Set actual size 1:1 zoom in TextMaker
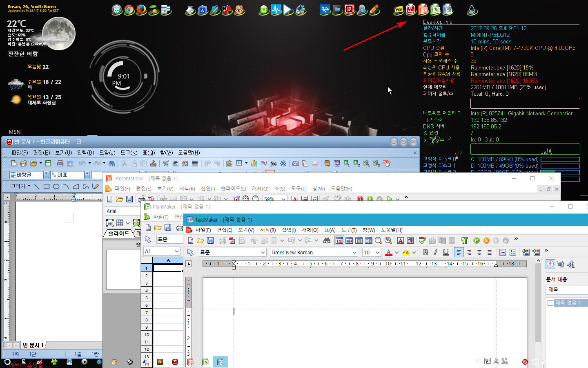Screen dimensions: 588x368 [x=339, y=240]
